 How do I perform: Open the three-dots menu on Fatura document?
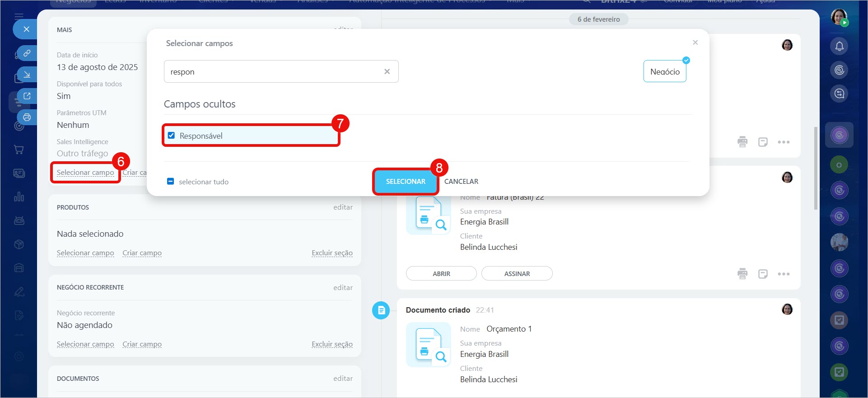[x=784, y=274]
